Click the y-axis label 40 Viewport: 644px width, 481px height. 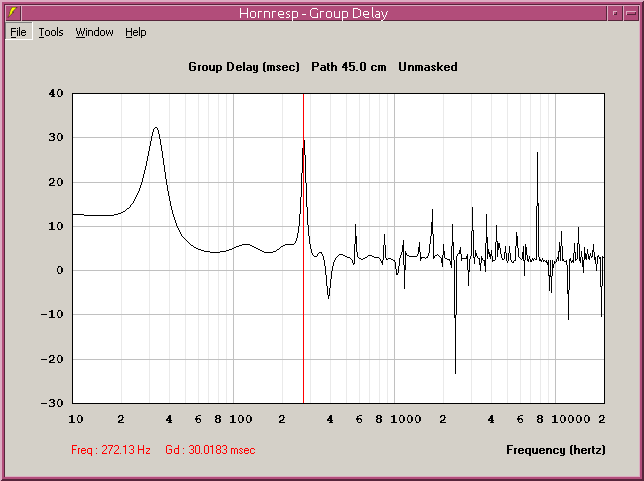click(x=56, y=93)
